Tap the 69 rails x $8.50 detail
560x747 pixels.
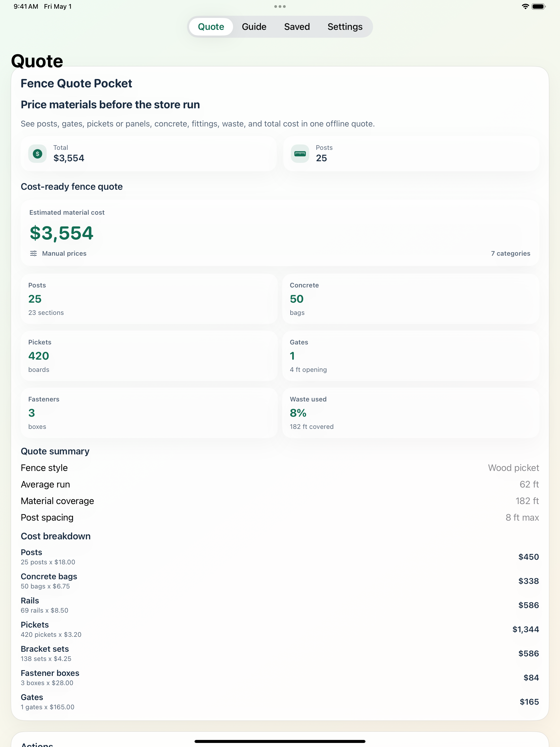[44, 610]
